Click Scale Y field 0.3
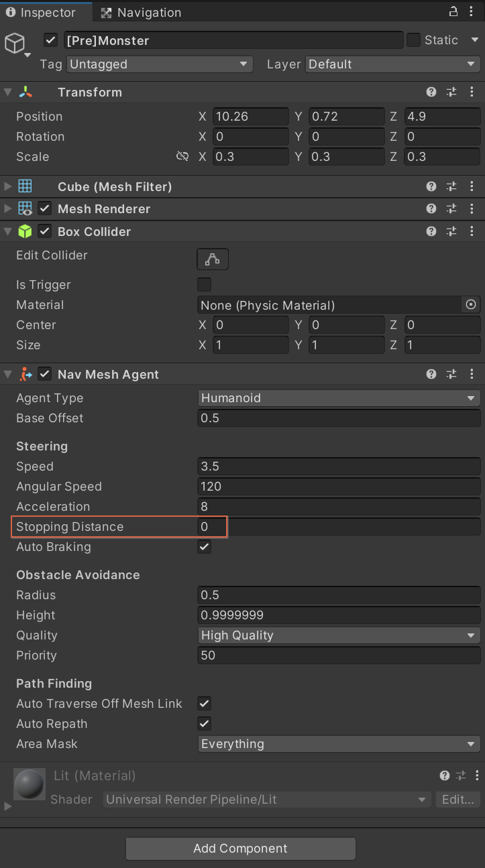This screenshot has width=485, height=868. coord(347,157)
